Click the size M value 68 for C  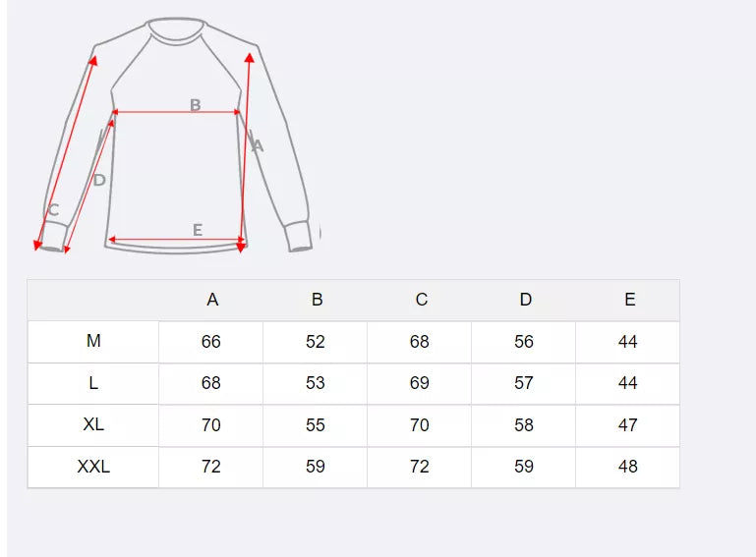point(420,342)
